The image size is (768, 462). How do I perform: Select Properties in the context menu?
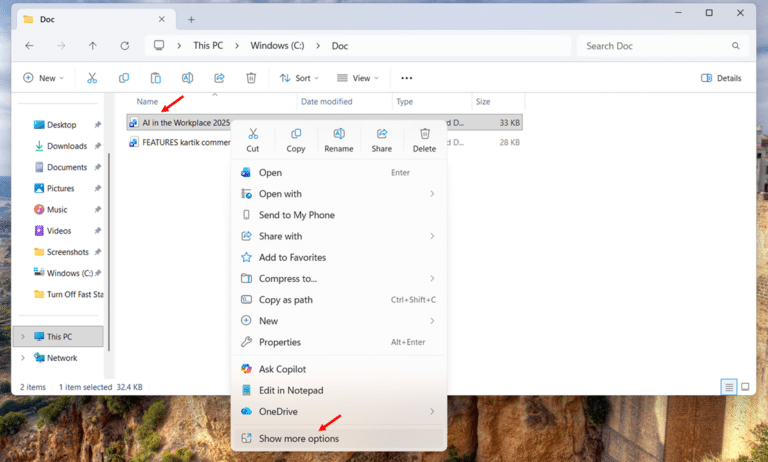click(x=338, y=342)
